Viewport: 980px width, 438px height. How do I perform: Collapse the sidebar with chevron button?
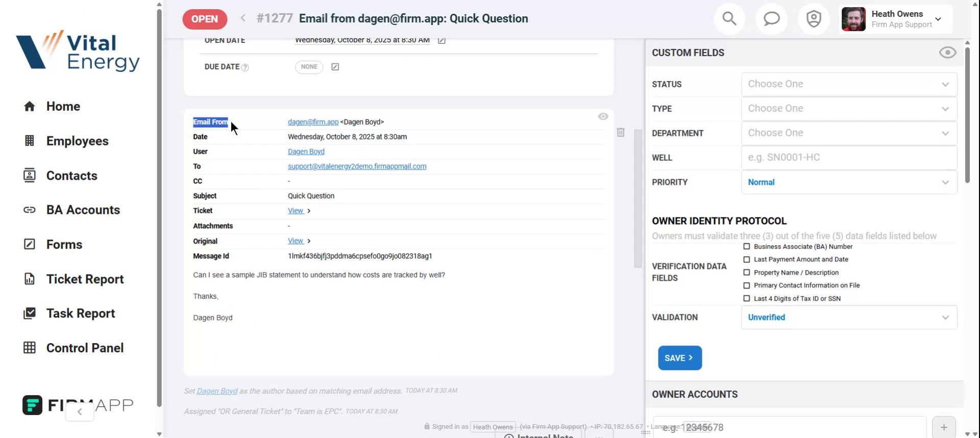(x=80, y=411)
